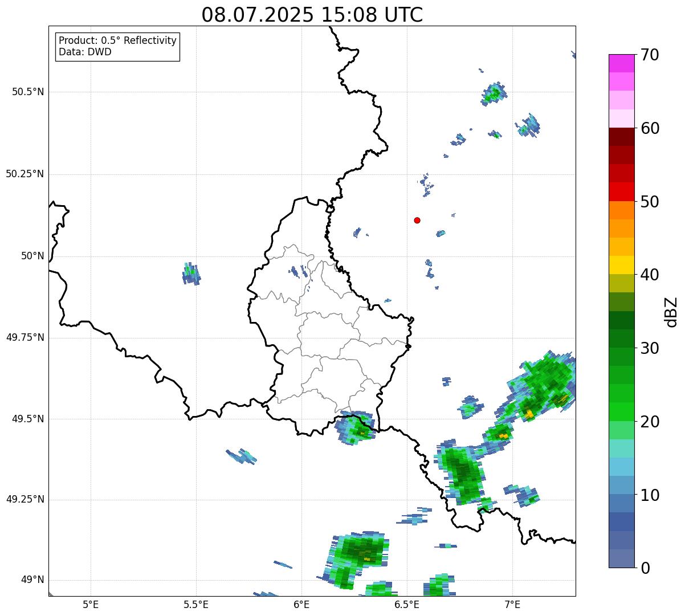The image size is (685, 616).
Task: Click the 49.25°N latitude label
Action: pyautogui.click(x=25, y=499)
